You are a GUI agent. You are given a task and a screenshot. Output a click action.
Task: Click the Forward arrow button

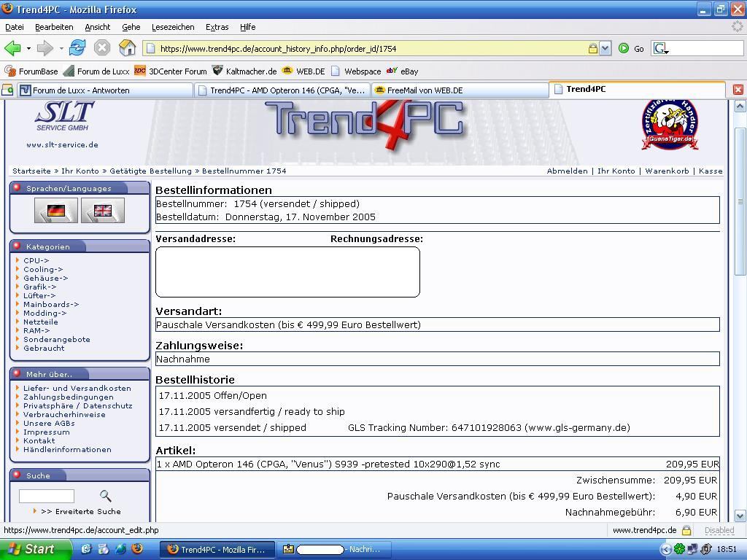[x=45, y=48]
